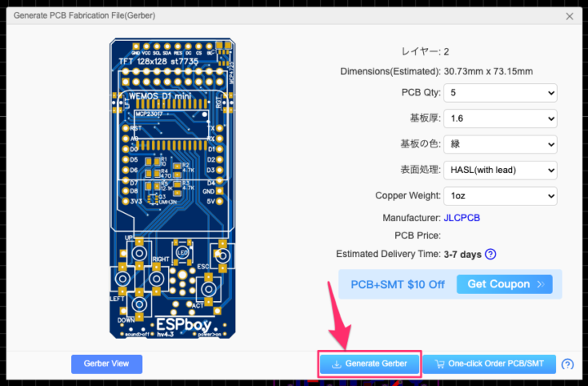This screenshot has height=386, width=588.
Task: Close the Generate PCB Fabrication File dialog
Action: pos(569,16)
